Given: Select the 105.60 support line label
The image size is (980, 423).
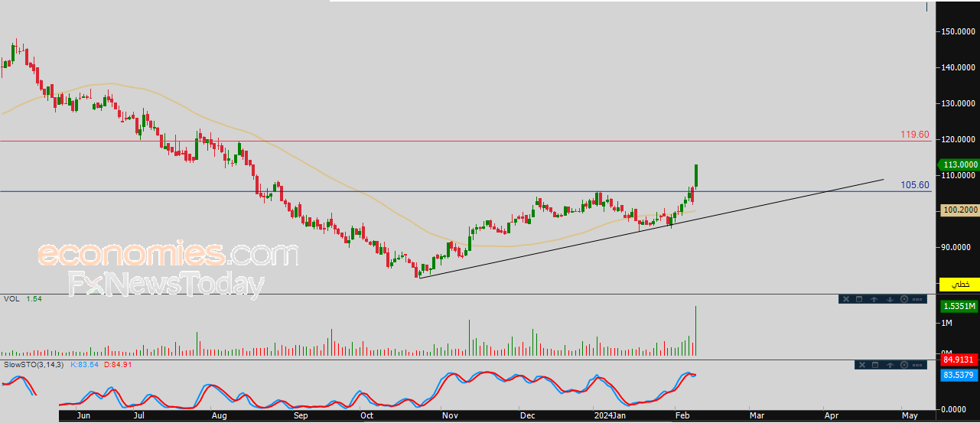Looking at the screenshot, I should [x=914, y=184].
